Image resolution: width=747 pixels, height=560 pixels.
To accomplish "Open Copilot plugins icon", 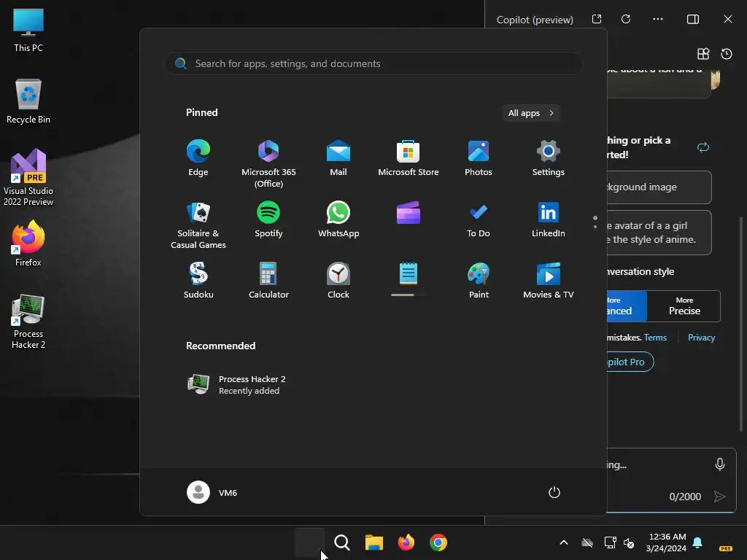I will pyautogui.click(x=703, y=54).
